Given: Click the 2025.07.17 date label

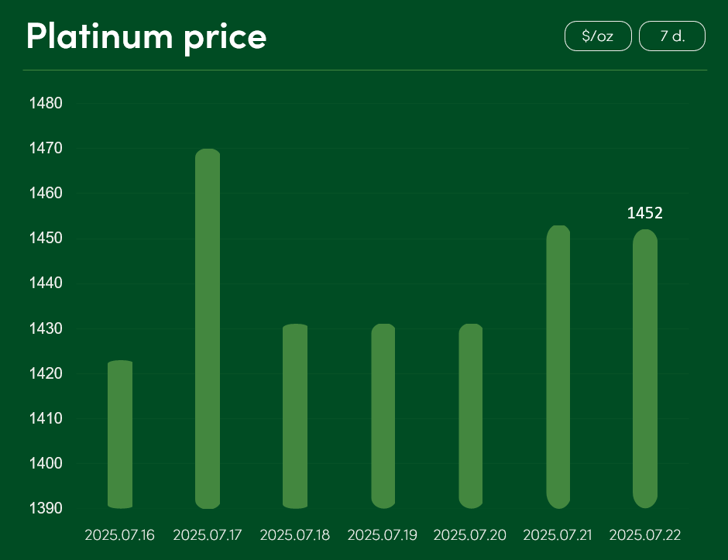Looking at the screenshot, I should [x=208, y=535].
